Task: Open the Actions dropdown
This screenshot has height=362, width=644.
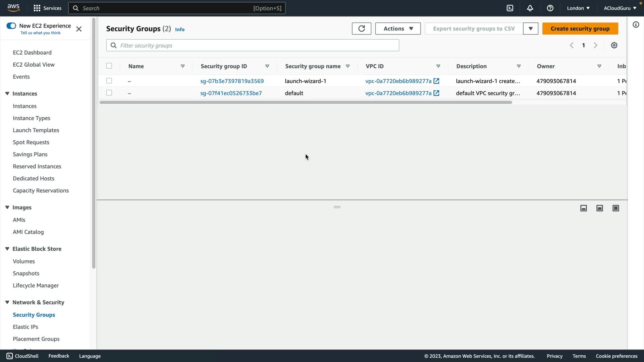Action: pyautogui.click(x=398, y=28)
